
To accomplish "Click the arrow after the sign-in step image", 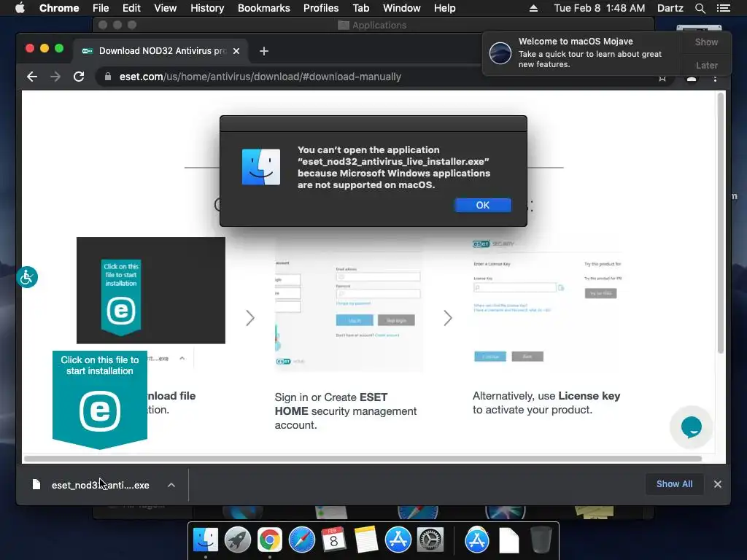I will 448,318.
